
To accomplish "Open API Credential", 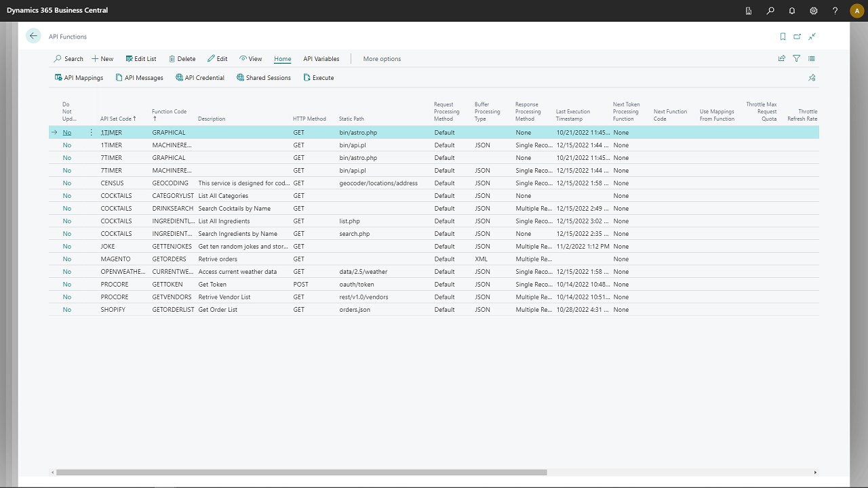I will coord(199,78).
